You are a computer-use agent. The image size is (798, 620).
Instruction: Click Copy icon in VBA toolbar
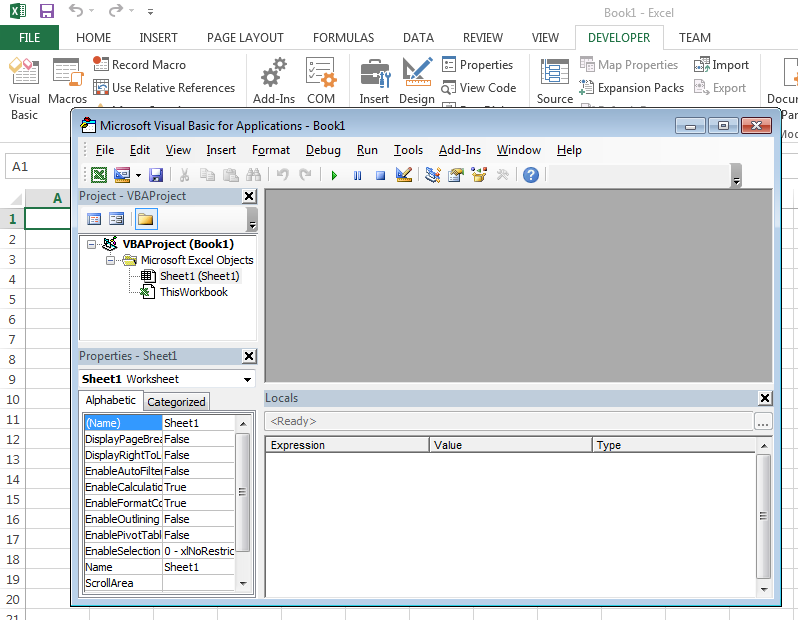coord(207,175)
